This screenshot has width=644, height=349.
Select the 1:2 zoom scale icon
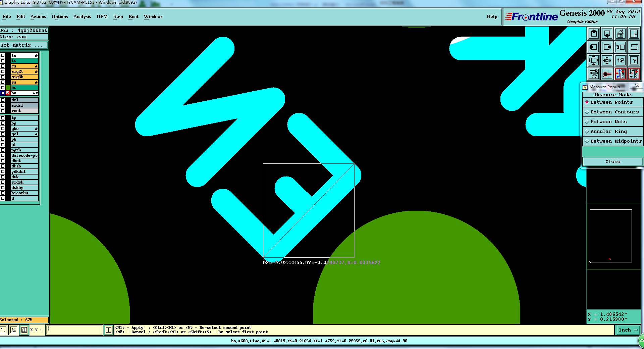[621, 60]
